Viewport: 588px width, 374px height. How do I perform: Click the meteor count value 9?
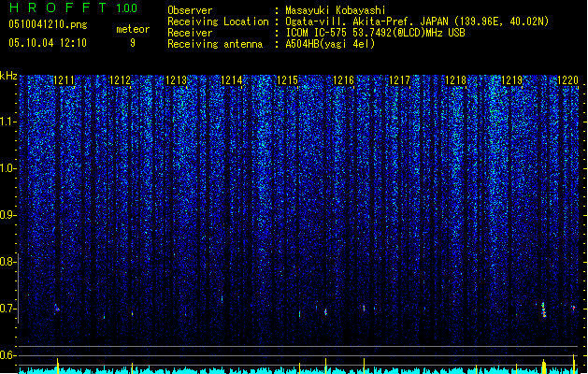click(133, 43)
